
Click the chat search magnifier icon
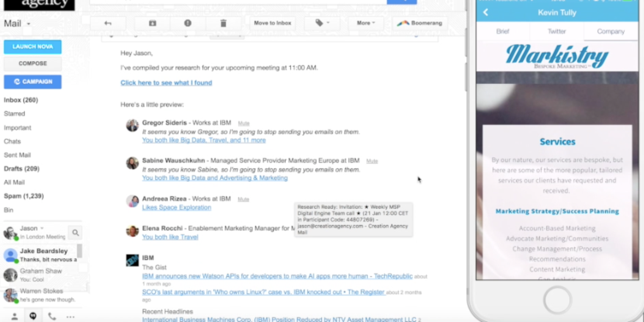coord(76,233)
